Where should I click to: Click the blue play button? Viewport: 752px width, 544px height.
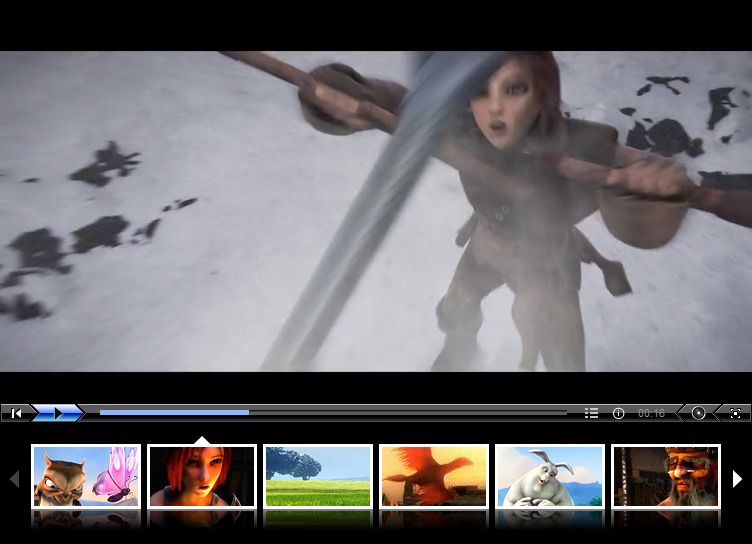click(58, 413)
